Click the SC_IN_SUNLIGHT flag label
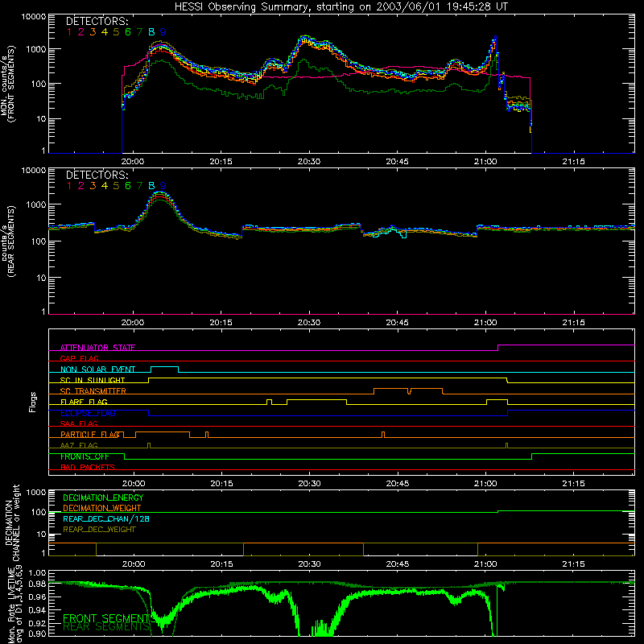 point(93,380)
